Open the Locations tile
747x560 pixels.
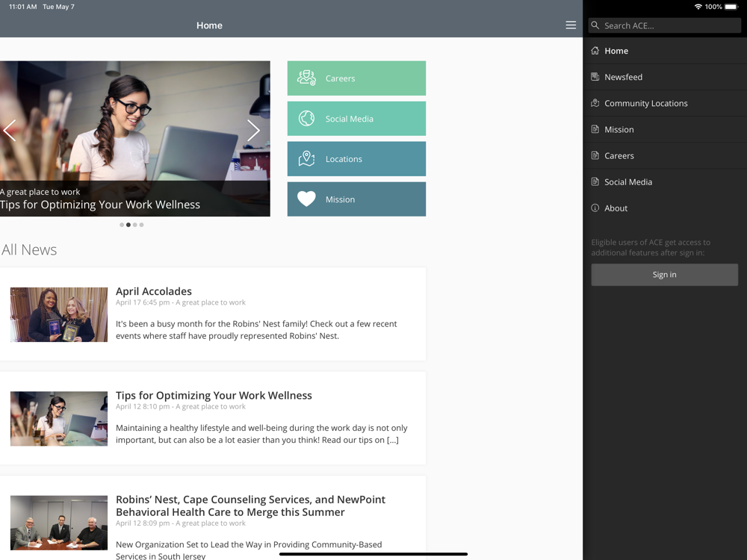(356, 158)
